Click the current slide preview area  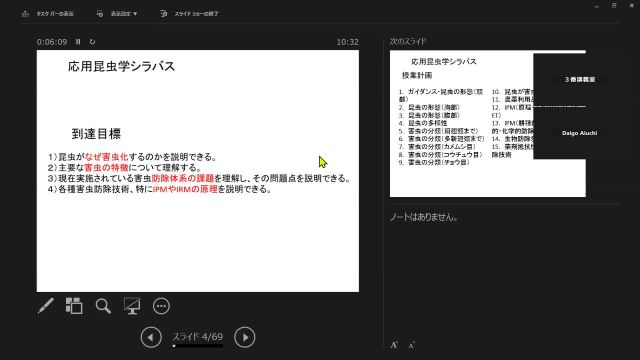[x=198, y=171]
